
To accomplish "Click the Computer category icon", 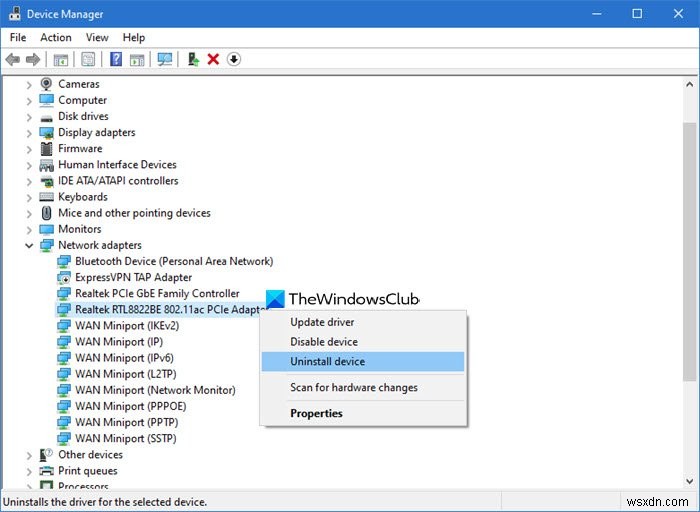I will point(46,100).
